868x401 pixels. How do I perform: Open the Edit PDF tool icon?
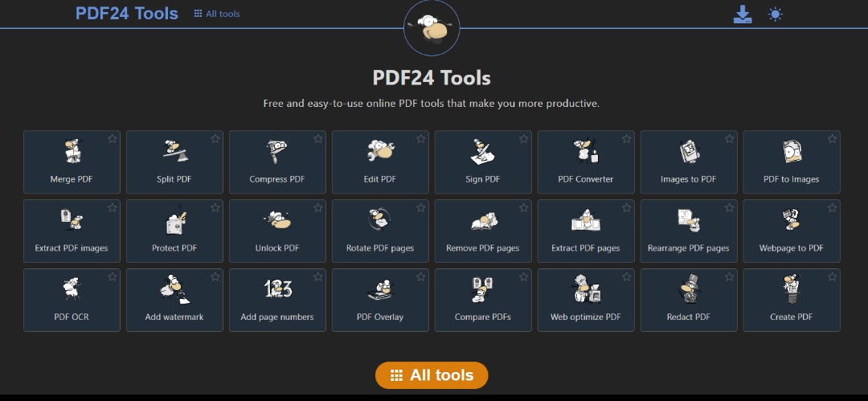(380, 150)
